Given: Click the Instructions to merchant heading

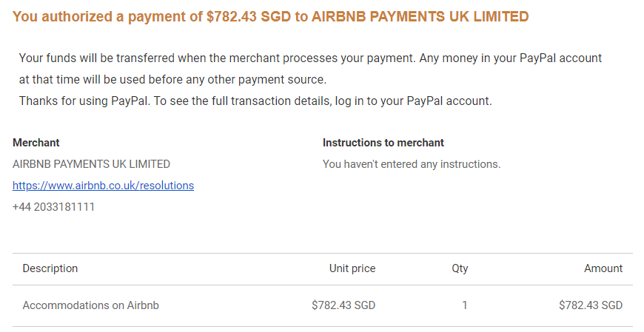Looking at the screenshot, I should click(x=383, y=143).
